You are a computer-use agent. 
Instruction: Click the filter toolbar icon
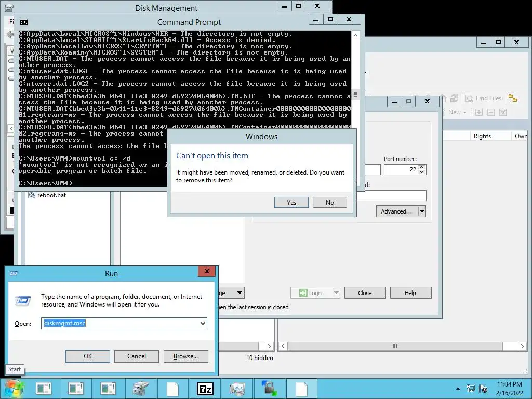point(503,112)
